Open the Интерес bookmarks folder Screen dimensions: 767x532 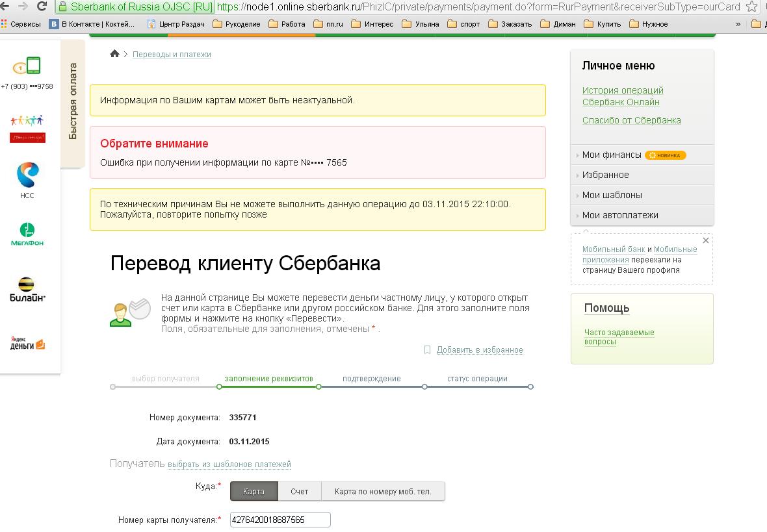pos(372,24)
